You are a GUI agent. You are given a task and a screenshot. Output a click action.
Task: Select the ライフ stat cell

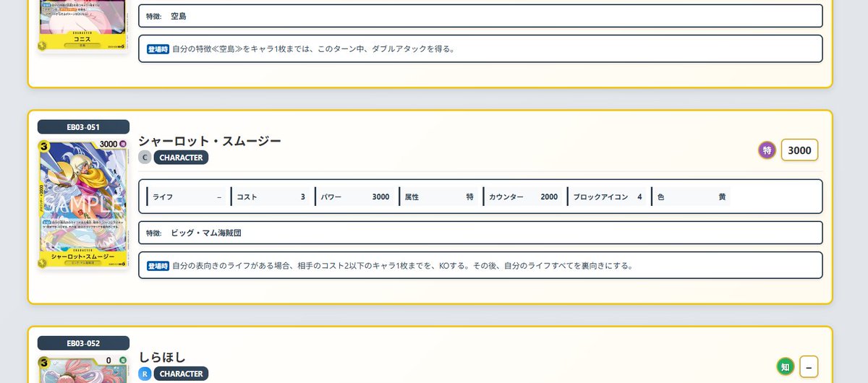187,197
